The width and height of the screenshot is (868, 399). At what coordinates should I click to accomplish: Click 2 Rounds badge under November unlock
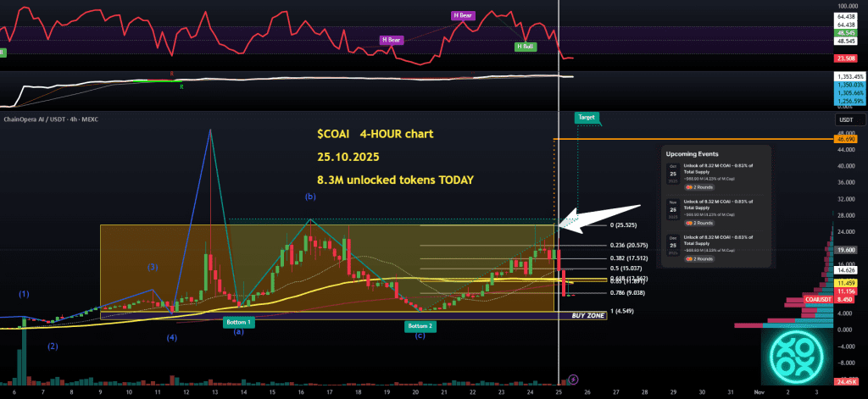[700, 221]
